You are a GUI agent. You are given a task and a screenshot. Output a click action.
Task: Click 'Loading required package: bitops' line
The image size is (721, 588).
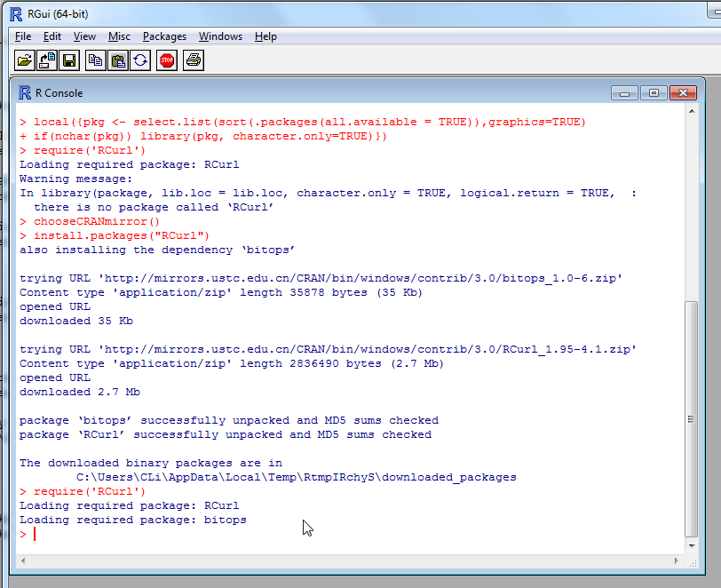coord(133,520)
